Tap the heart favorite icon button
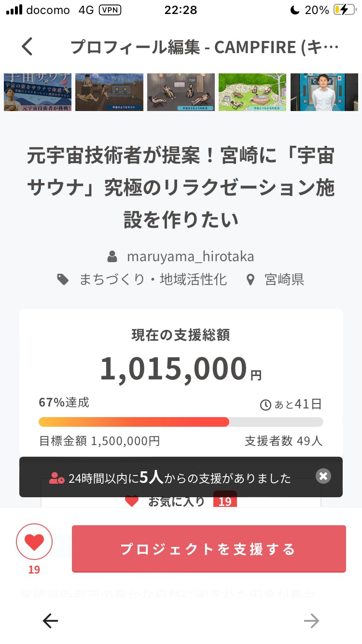The height and width of the screenshot is (644, 362). [x=34, y=543]
